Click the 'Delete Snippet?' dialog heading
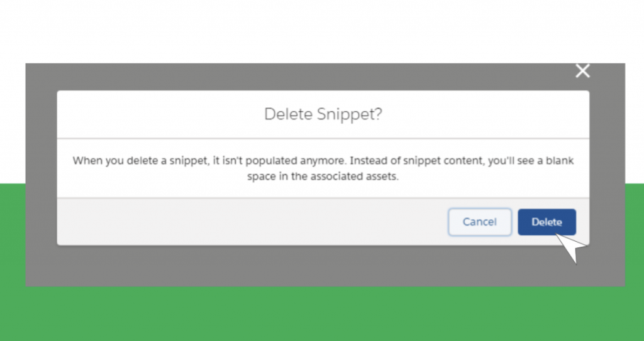The width and height of the screenshot is (644, 341). coord(323,114)
